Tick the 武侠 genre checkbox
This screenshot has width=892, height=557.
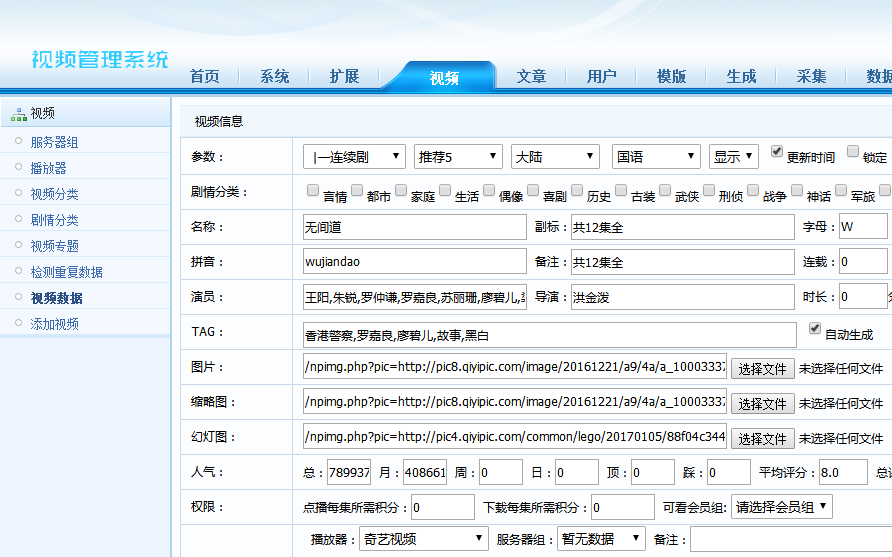pos(665,190)
